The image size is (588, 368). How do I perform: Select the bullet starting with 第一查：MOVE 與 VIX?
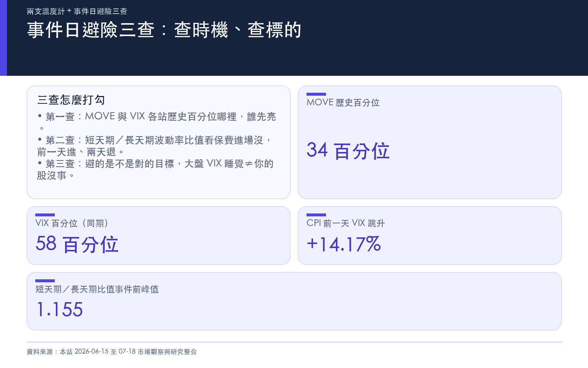157,122
